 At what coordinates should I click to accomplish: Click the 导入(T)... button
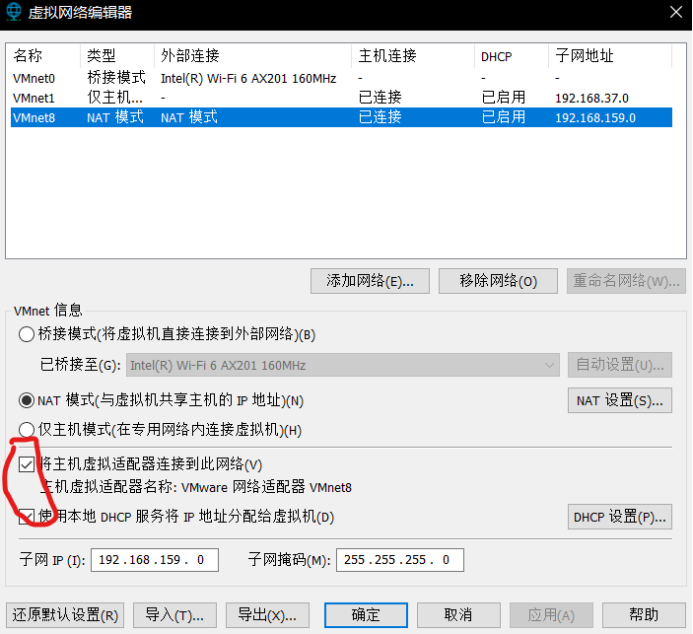(175, 615)
